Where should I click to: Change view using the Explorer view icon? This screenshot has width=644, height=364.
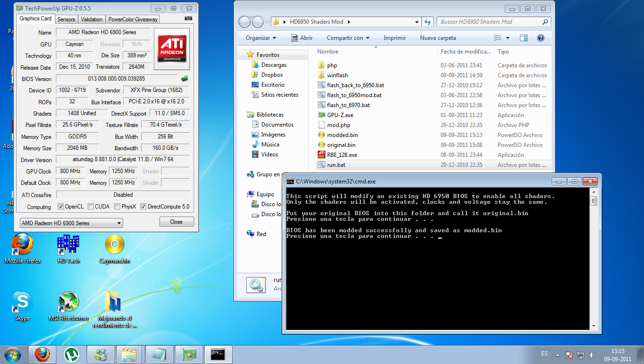tap(498, 38)
